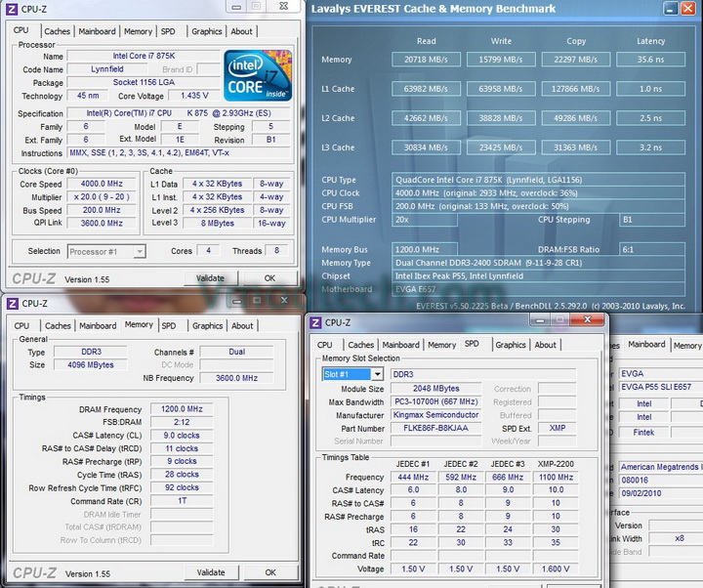
Task: Open Graphics tab in the SPD CPU-Z window
Action: click(x=511, y=345)
